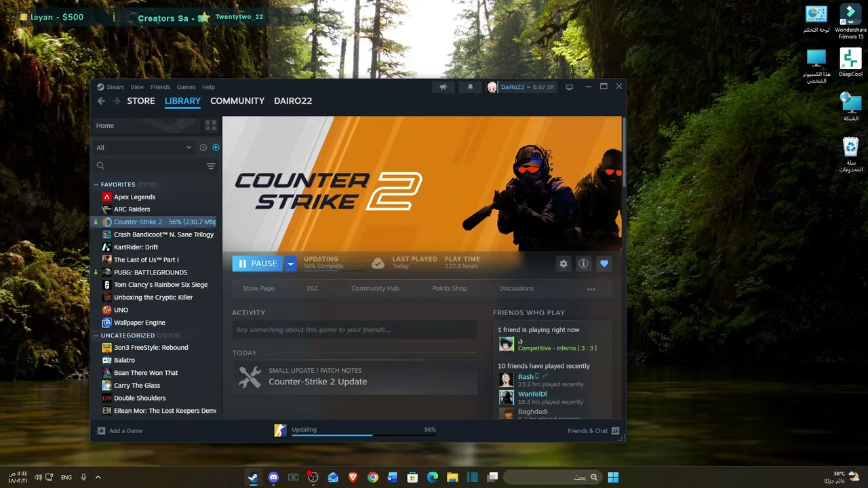The image size is (868, 488).
Task: Open the Steam menu
Action: coord(111,87)
